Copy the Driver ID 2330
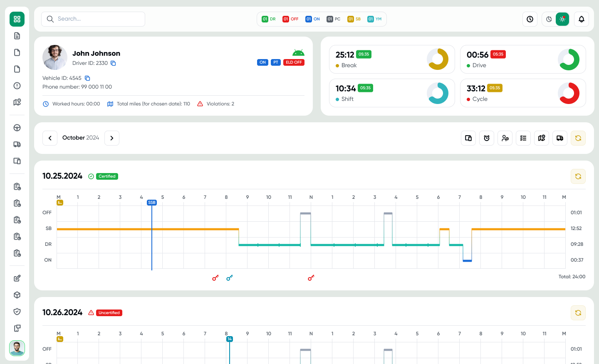The height and width of the screenshot is (364, 599). click(x=113, y=63)
